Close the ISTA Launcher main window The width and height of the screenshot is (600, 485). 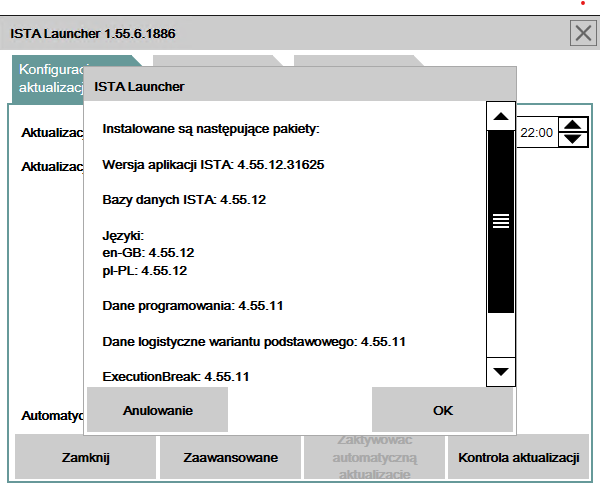(x=583, y=34)
